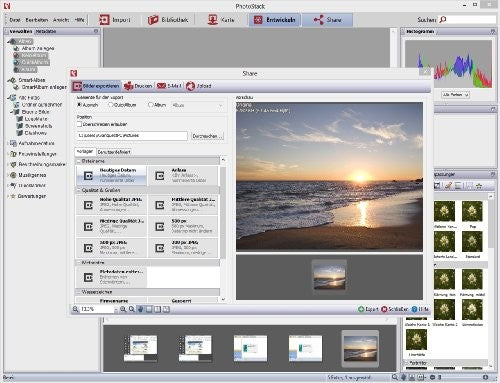The height and width of the screenshot is (383, 500).
Task: Select the Heutiges Datum filename template
Action: 111,175
